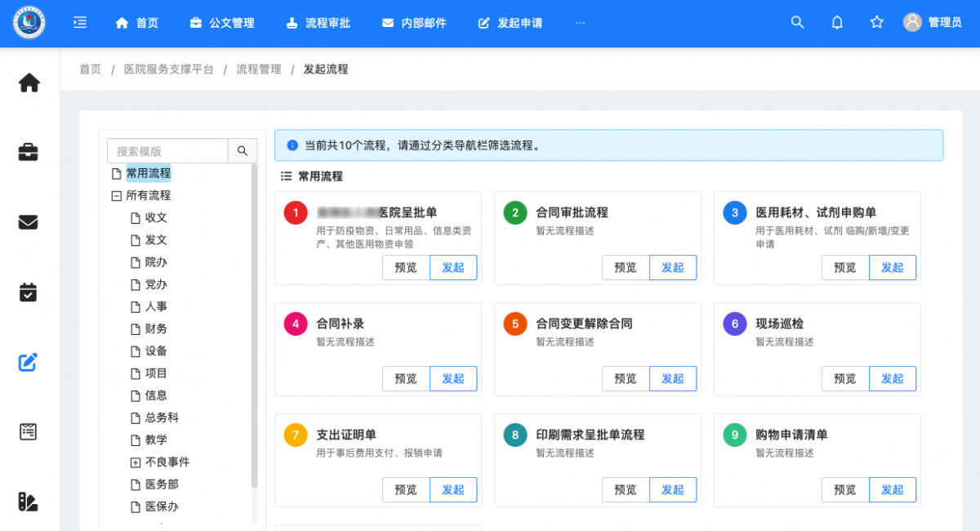Image resolution: width=980 pixels, height=531 pixels.
Task: Select the 教学 category
Action: tap(156, 440)
